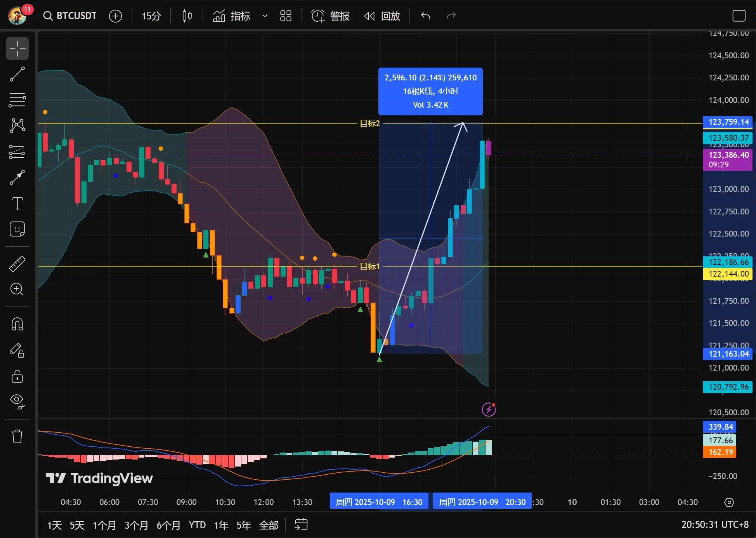The image size is (756, 538).
Task: Select the text annotation tool
Action: tap(17, 203)
